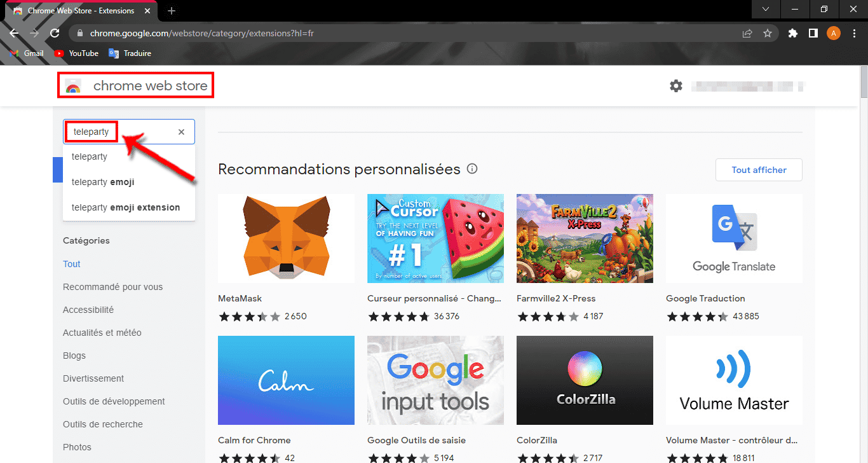Open the YouTube bookmark
Screen dimensions: 868x463
(x=76, y=53)
